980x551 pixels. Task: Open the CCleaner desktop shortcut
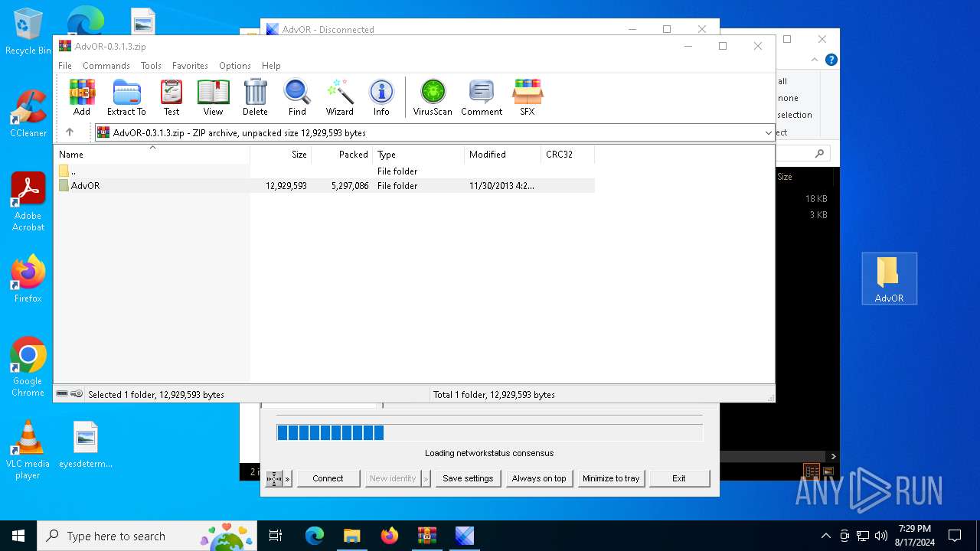tap(28, 114)
